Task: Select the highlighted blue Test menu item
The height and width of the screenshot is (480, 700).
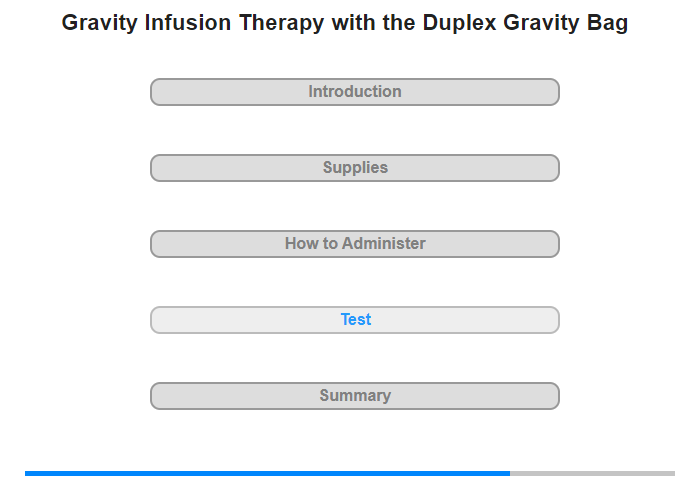Action: pyautogui.click(x=354, y=320)
